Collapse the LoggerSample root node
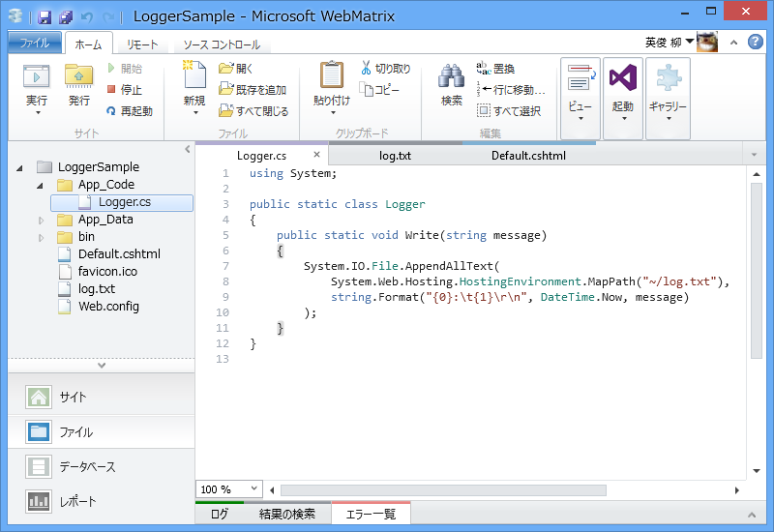 click(x=19, y=167)
